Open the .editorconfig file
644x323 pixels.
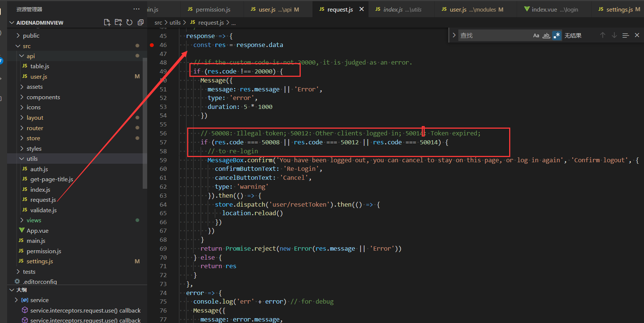40,282
